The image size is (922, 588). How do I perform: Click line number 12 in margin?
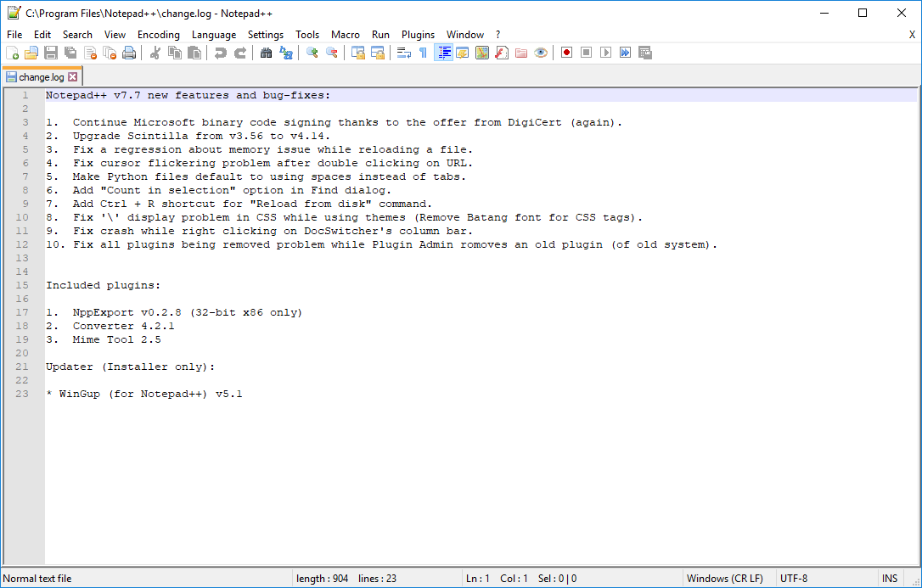(22, 244)
